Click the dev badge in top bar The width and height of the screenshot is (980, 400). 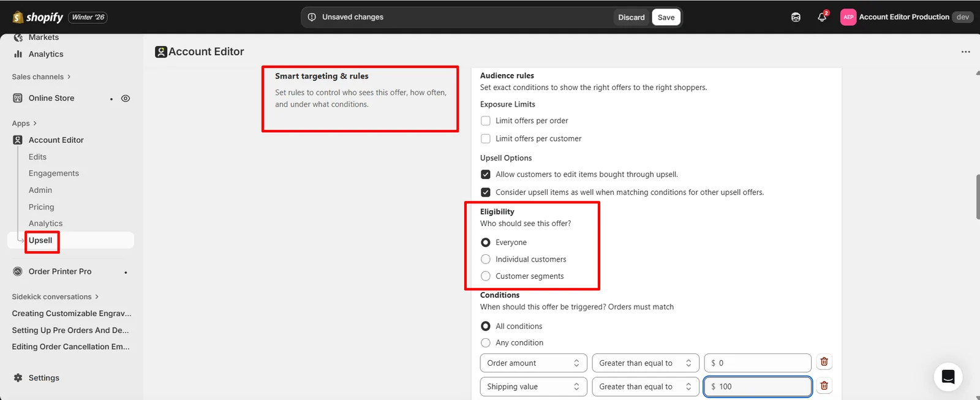[962, 17]
